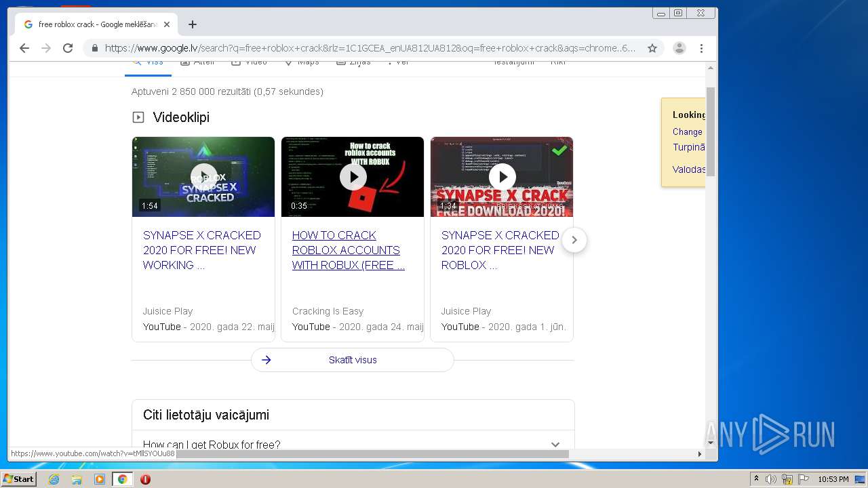
Task: Click the Change link in yellow notice
Action: 688,131
